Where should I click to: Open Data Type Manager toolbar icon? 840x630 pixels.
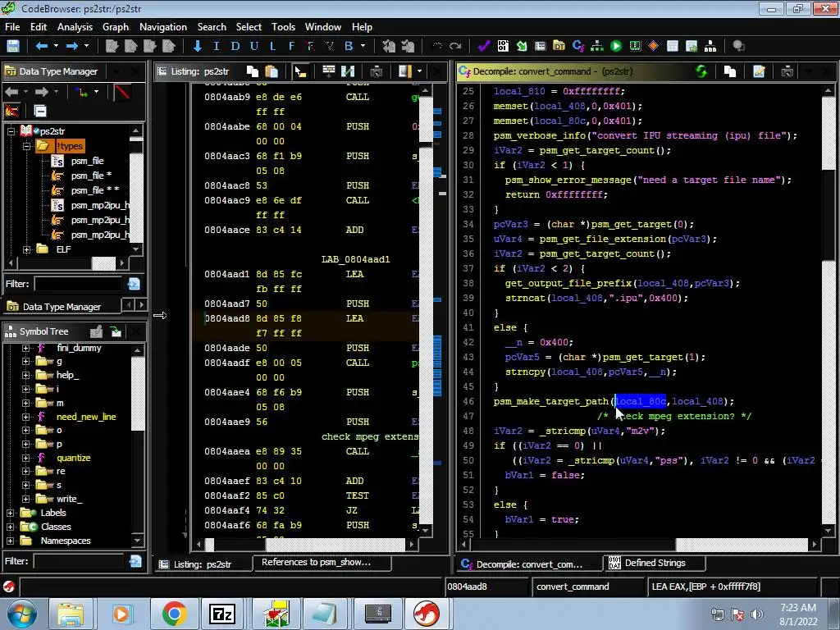click(559, 46)
